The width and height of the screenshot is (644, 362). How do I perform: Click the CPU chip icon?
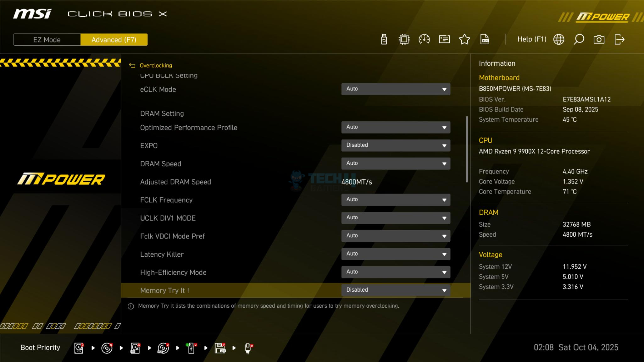404,40
